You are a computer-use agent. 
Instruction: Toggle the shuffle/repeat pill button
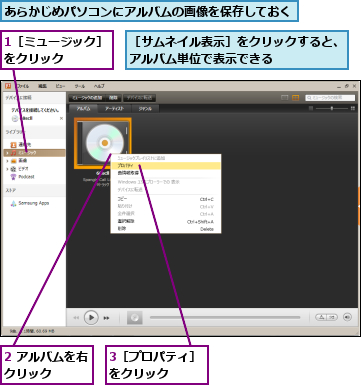pyautogui.click(x=326, y=317)
